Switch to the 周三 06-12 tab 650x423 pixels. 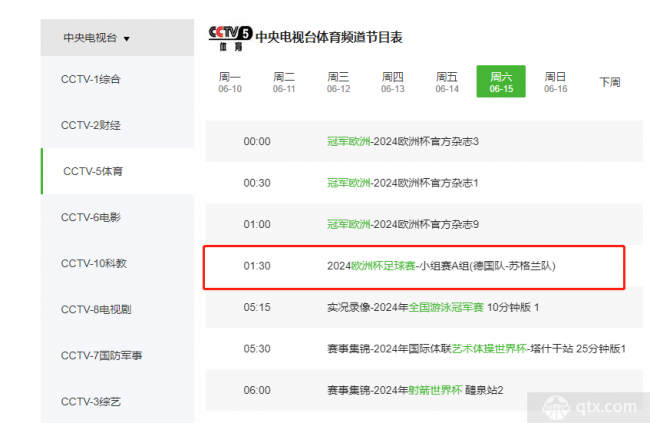[338, 82]
